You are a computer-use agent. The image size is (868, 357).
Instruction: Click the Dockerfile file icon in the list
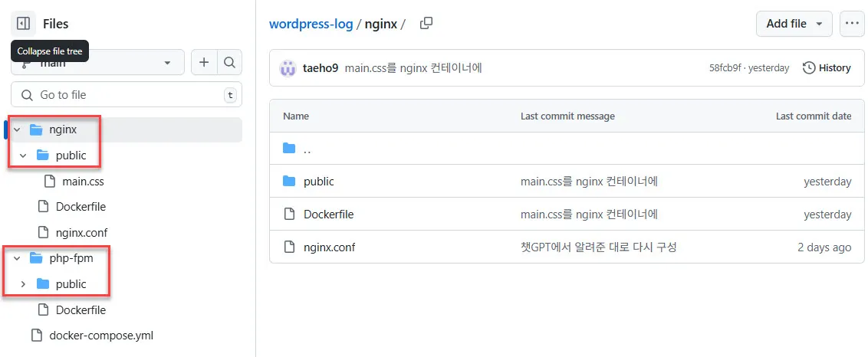click(288, 215)
